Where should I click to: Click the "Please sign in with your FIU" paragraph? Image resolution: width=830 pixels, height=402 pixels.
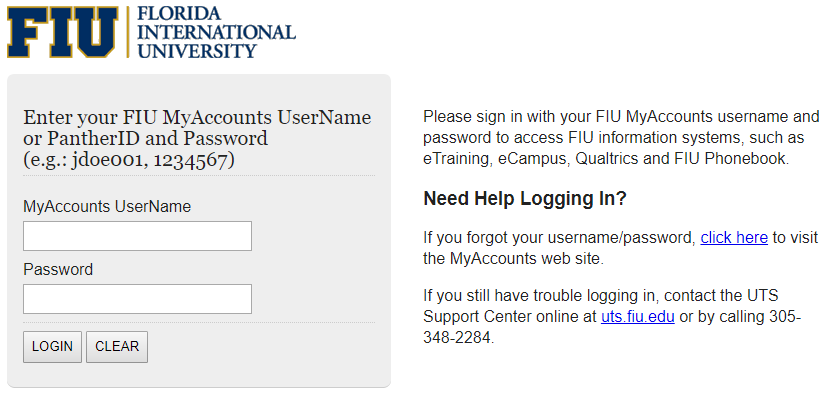(621, 138)
